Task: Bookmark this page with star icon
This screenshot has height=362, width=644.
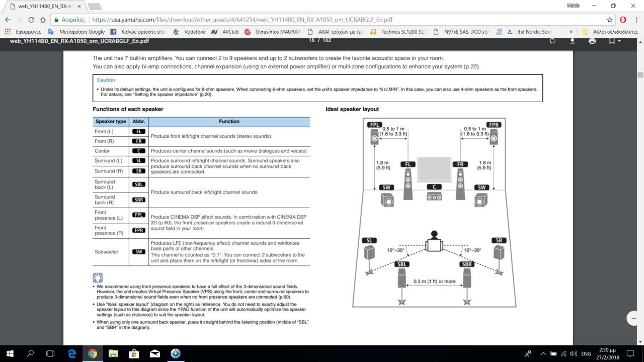Action: pos(610,20)
